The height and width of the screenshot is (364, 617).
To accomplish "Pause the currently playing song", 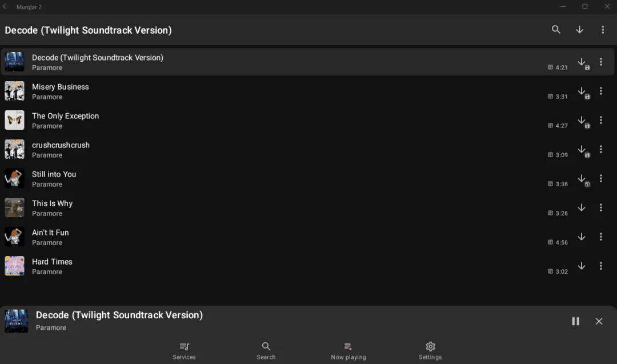I will (575, 321).
